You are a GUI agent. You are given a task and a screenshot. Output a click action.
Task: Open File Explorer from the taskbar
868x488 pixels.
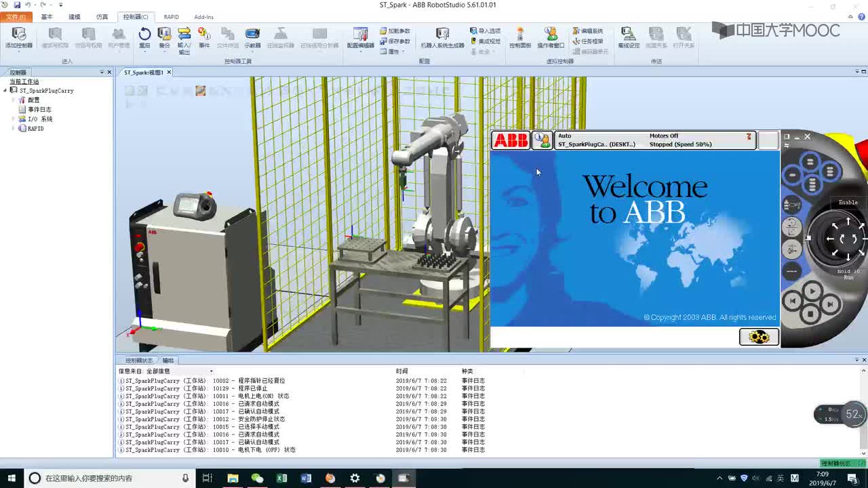(x=233, y=478)
